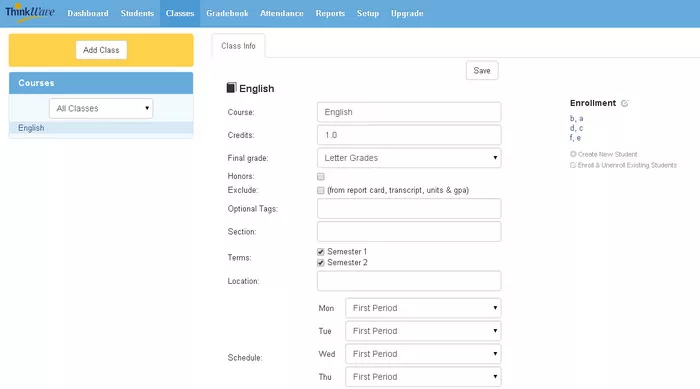Viewport: 700px width, 389px height.
Task: Click the Create New Student icon
Action: click(573, 154)
